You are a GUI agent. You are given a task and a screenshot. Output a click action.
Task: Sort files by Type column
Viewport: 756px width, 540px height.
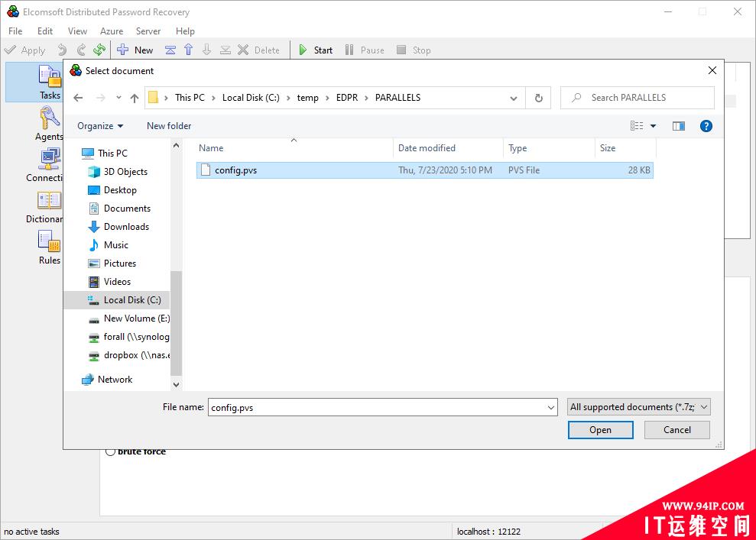pyautogui.click(x=549, y=148)
